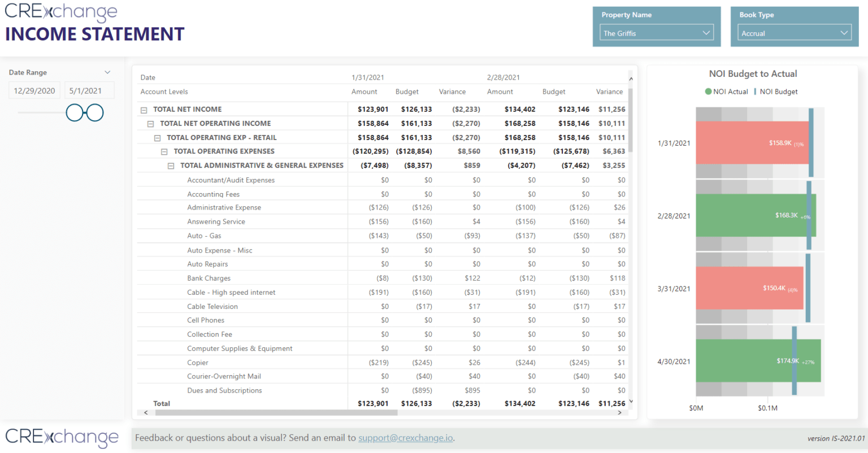Image resolution: width=868 pixels, height=453 pixels.
Task: Expand the Date Range filter chevron
Action: click(x=108, y=72)
